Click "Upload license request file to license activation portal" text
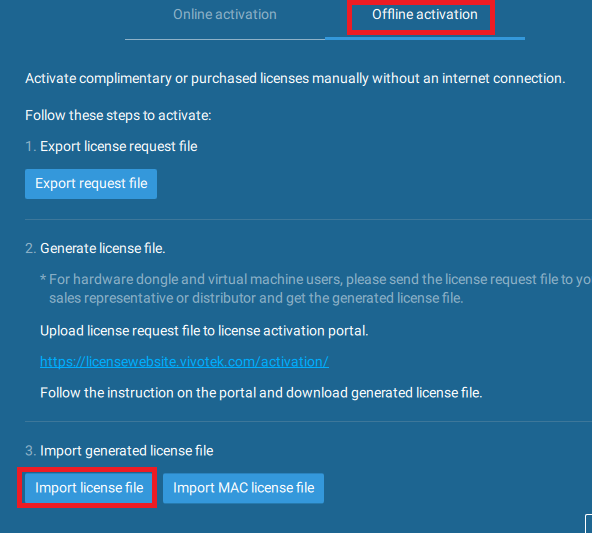Screen dimensions: 592x533 (204, 331)
